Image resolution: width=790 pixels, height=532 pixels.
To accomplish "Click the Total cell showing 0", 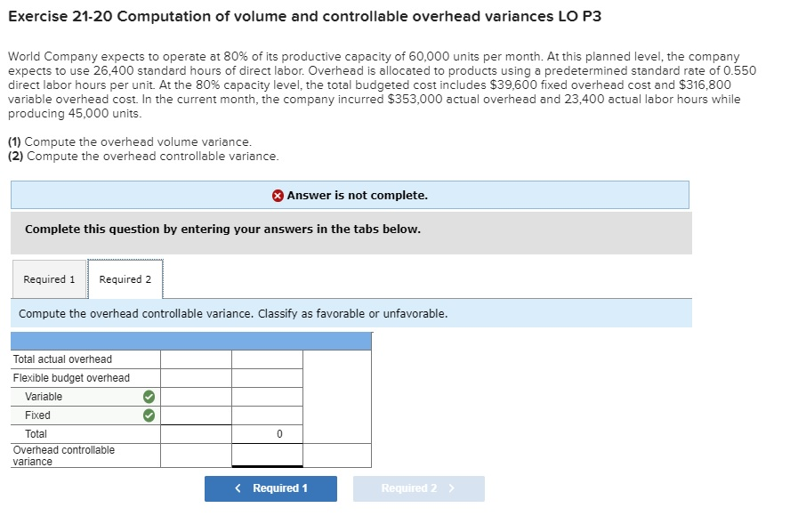I will (x=267, y=433).
